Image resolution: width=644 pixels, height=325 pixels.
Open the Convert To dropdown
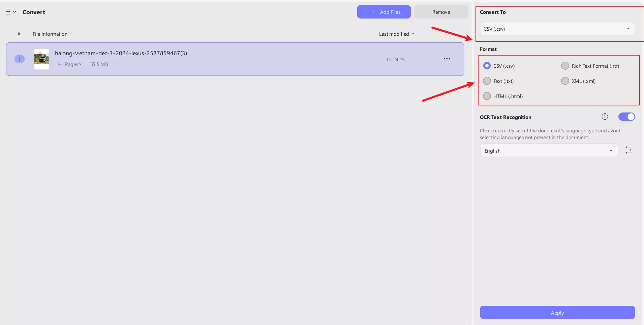coord(557,29)
